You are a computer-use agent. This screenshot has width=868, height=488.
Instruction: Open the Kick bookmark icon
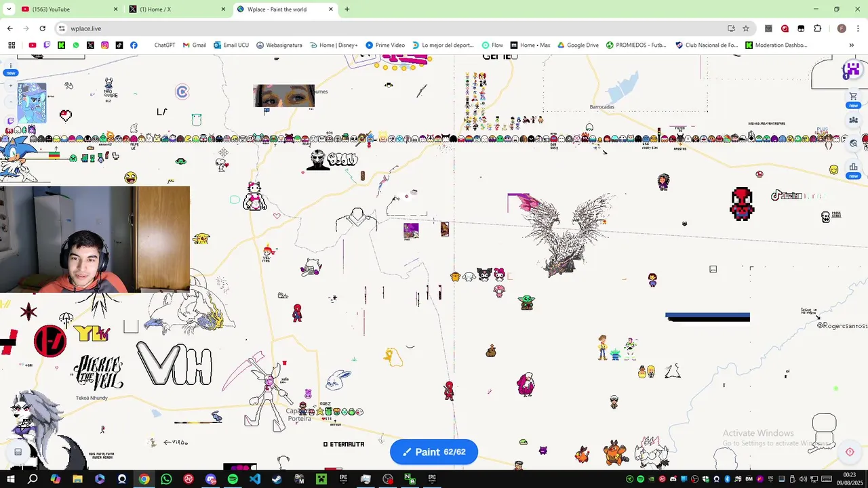(x=61, y=45)
